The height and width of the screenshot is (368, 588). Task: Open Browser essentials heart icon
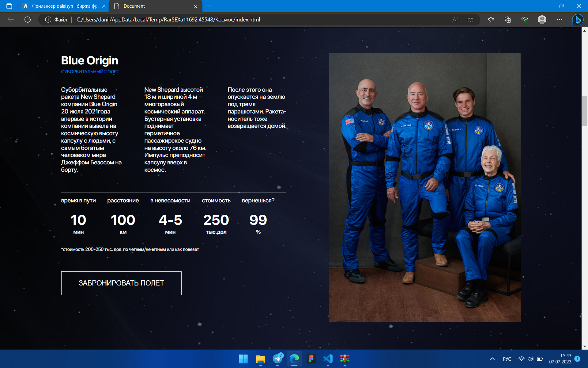tap(525, 20)
